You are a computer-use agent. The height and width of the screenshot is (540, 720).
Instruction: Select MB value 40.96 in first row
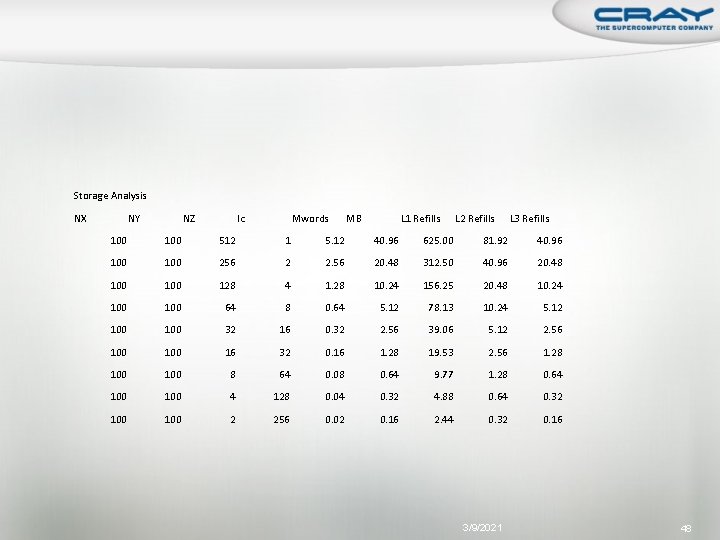pyautogui.click(x=386, y=241)
